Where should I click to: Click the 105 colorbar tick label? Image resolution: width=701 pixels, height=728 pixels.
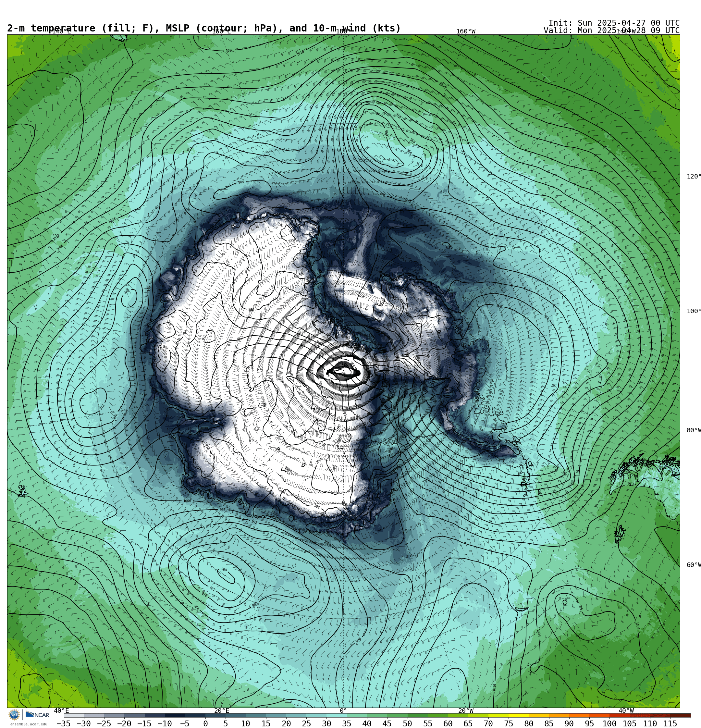(x=630, y=723)
